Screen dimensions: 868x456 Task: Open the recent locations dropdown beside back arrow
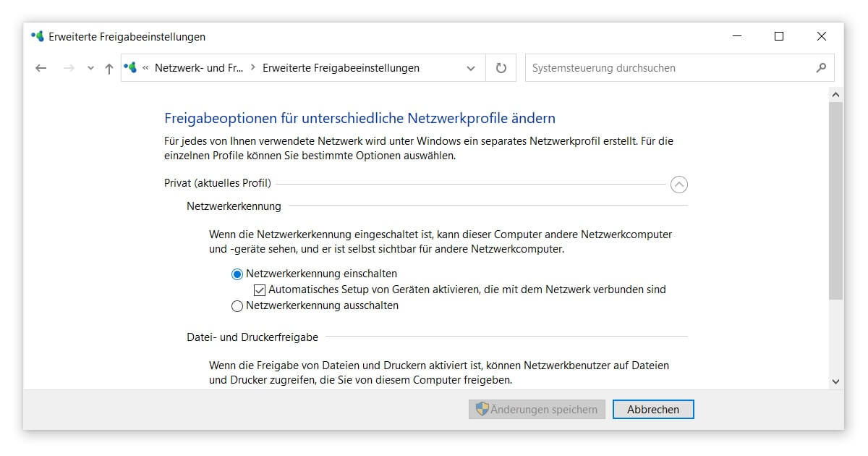pyautogui.click(x=90, y=67)
